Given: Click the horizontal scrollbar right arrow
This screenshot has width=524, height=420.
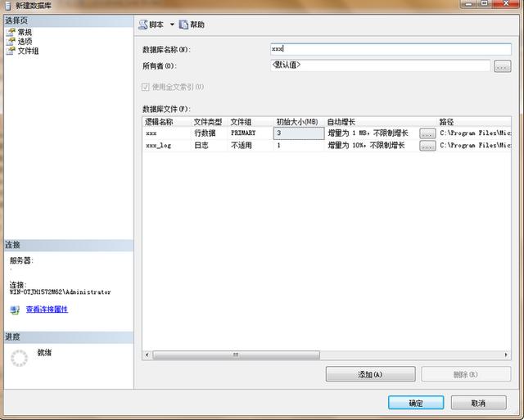Looking at the screenshot, I should [x=506, y=355].
